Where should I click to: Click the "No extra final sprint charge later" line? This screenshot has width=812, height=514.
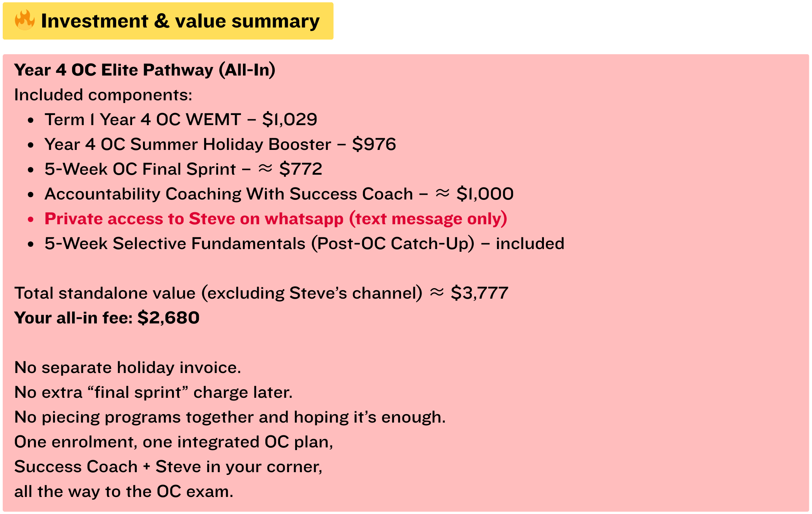click(x=153, y=392)
